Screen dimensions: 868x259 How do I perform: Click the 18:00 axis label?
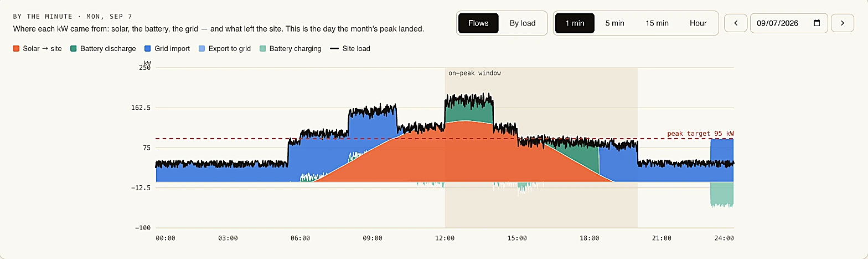590,238
